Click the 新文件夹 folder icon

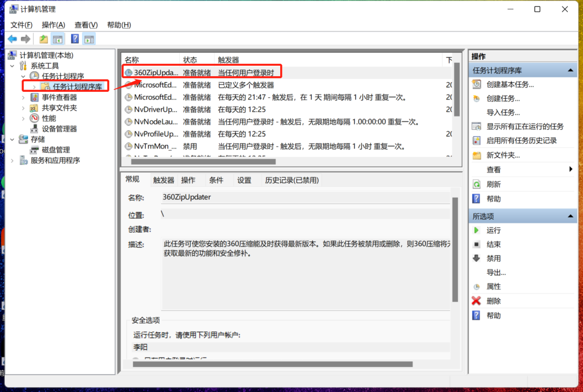(x=477, y=155)
